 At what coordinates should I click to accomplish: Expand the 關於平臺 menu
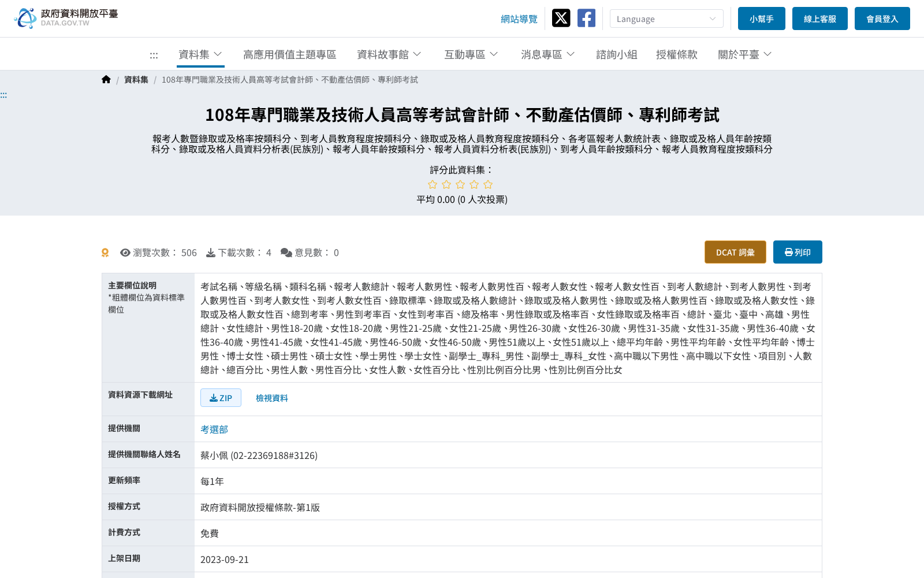coord(745,54)
